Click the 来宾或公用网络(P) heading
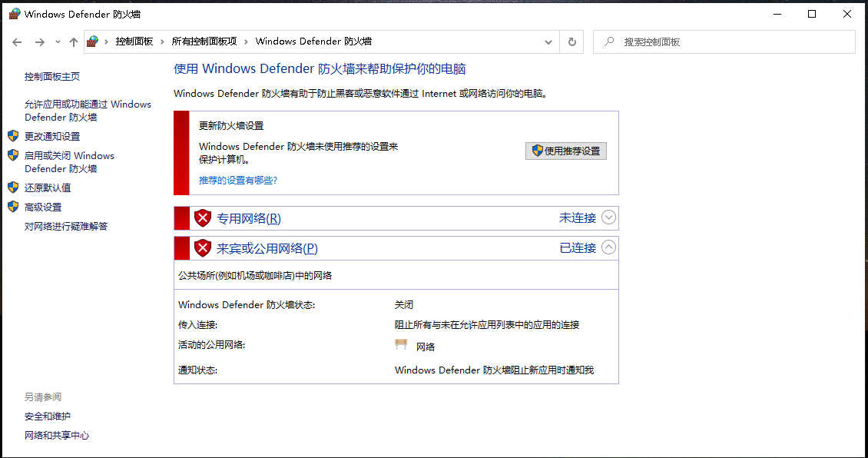The width and height of the screenshot is (868, 458). click(x=267, y=249)
